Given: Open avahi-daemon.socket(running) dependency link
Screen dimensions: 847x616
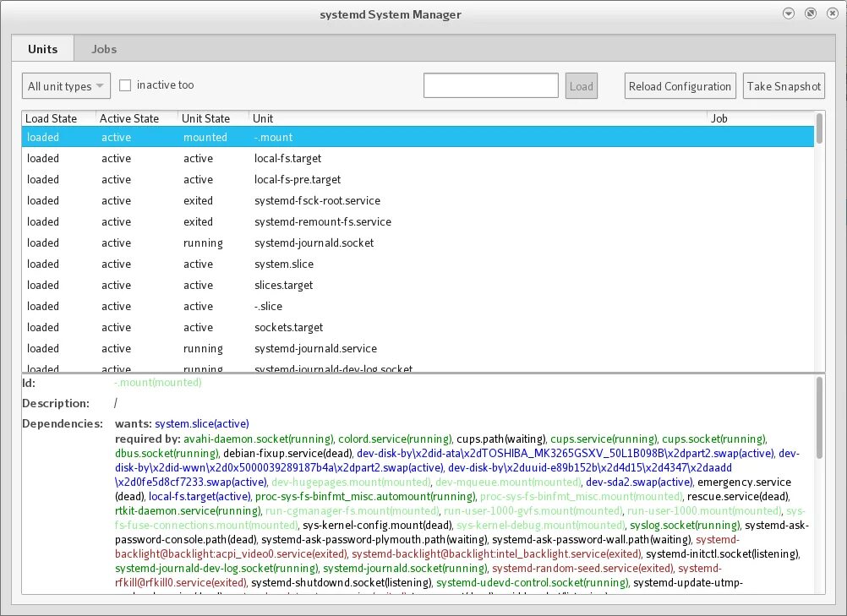Looking at the screenshot, I should click(260, 439).
